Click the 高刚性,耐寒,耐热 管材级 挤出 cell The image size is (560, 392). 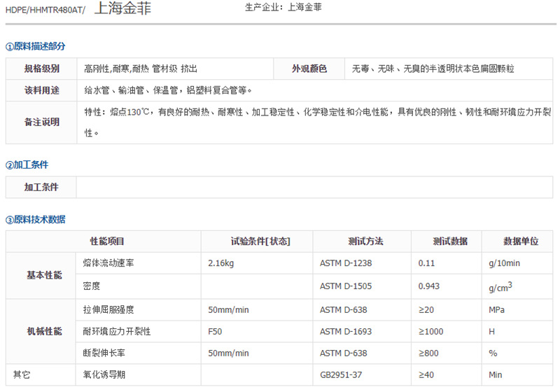175,69
